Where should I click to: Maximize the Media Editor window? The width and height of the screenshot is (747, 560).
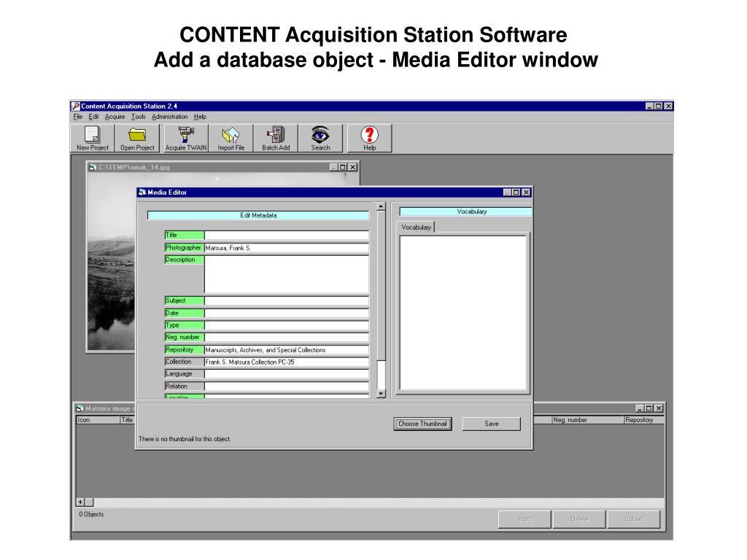516,192
